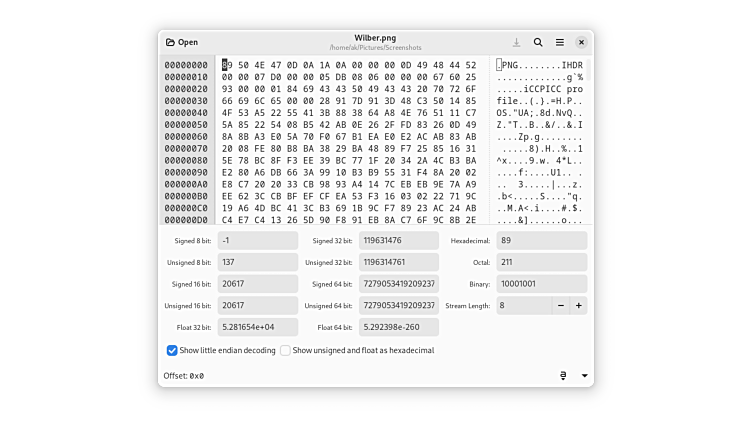Click the Octal value field
This screenshot has width=752, height=423.
point(541,262)
